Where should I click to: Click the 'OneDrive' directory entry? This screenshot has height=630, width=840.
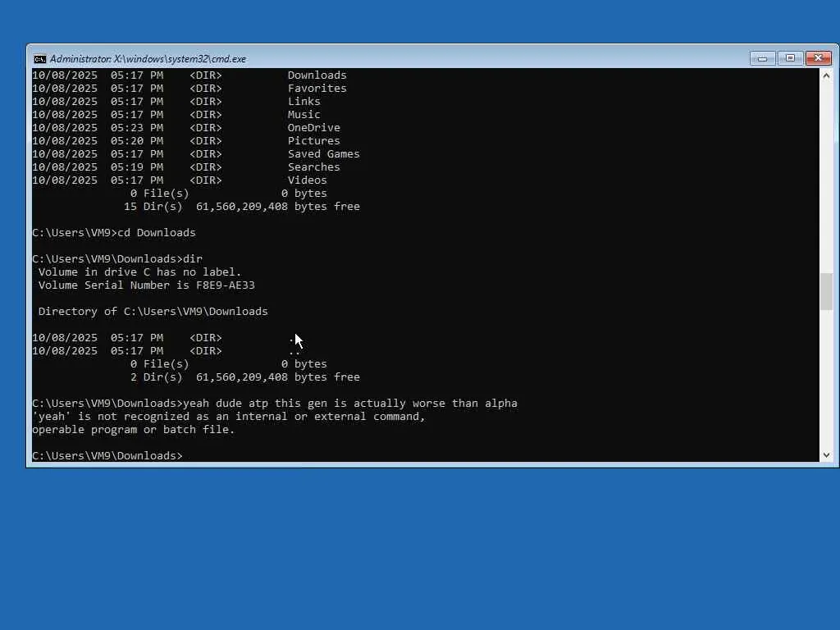[x=314, y=127]
